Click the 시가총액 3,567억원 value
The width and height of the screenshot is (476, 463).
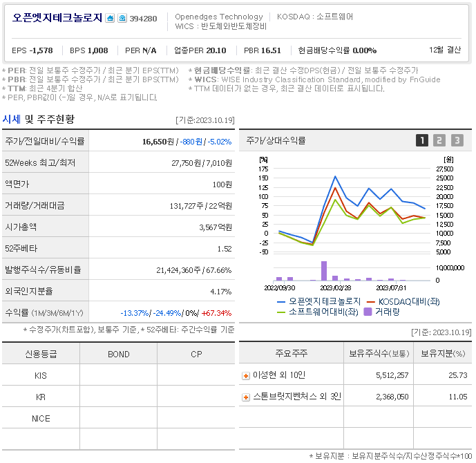(x=216, y=227)
